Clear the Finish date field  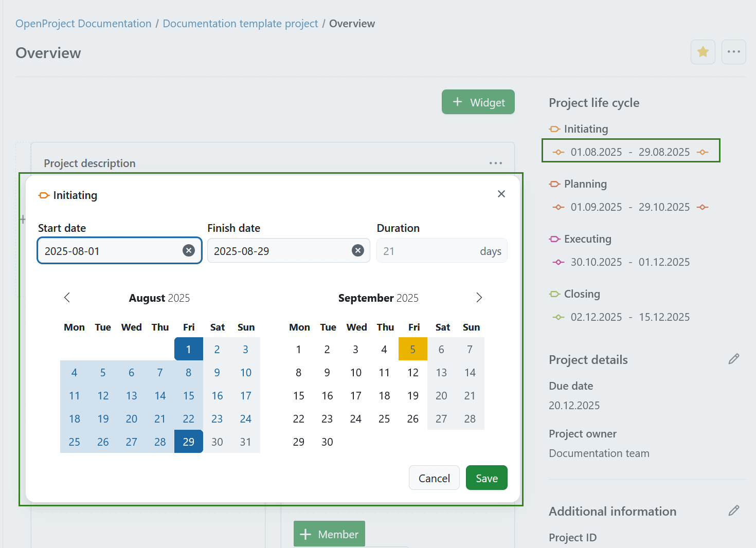[358, 250]
